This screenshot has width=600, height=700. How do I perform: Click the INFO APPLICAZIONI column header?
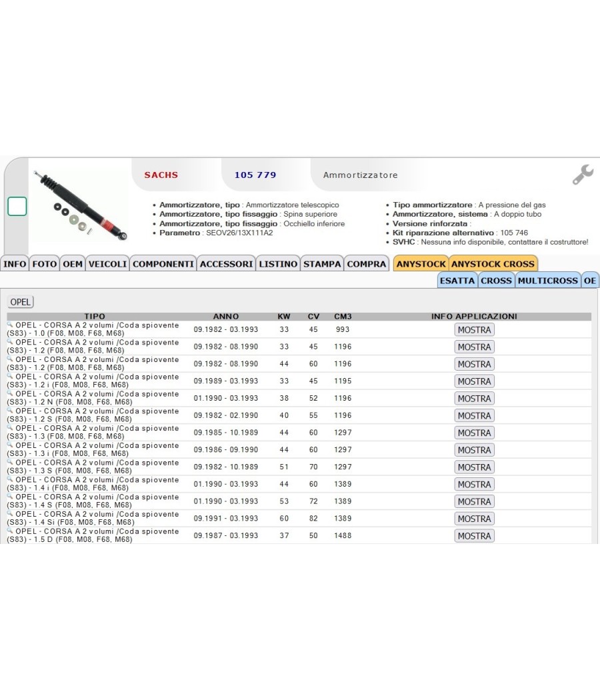tap(474, 316)
